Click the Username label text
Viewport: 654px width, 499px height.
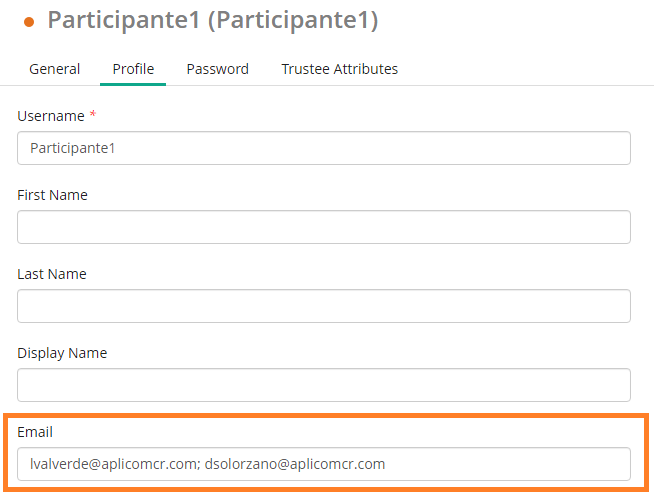pos(51,116)
